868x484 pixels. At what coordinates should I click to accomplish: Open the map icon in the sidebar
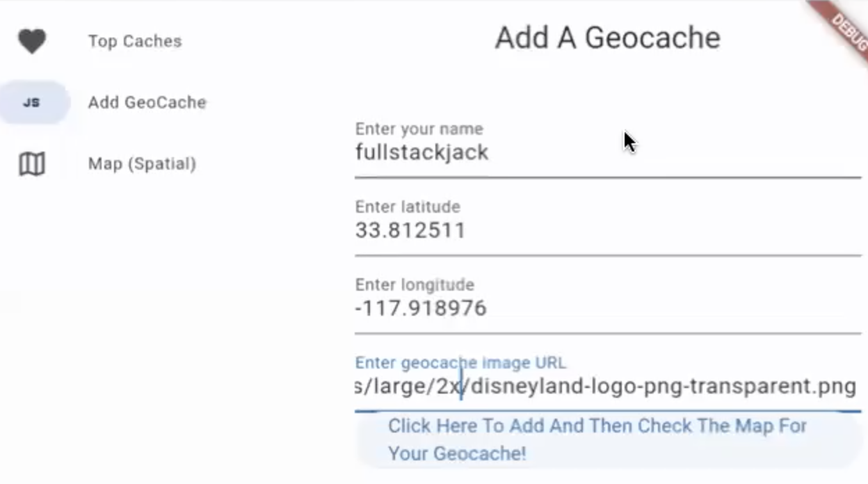point(32,164)
